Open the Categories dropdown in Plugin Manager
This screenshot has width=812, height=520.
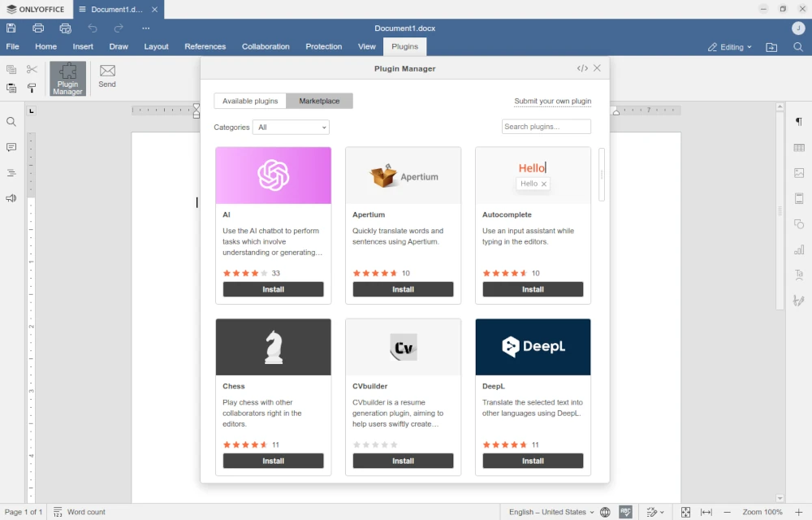[291, 127]
